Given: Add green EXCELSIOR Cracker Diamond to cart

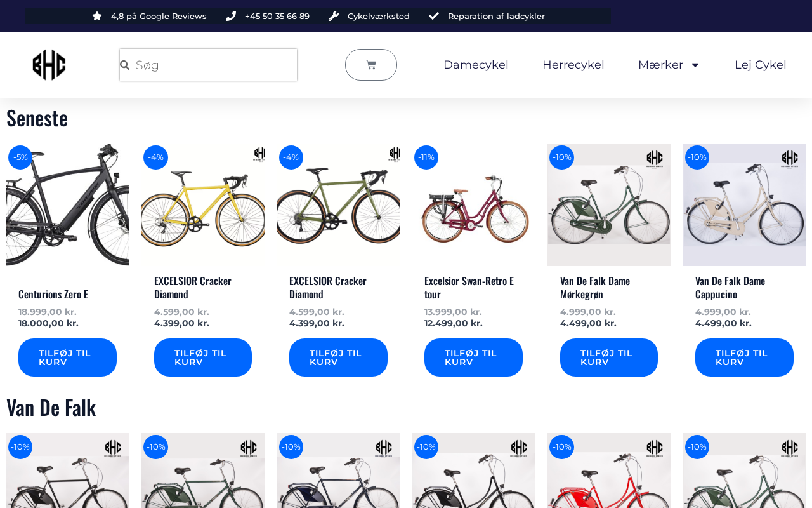Looking at the screenshot, I should tap(338, 358).
